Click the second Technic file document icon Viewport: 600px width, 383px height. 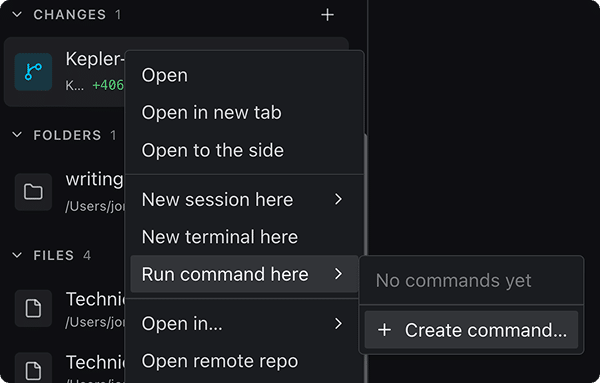point(33,370)
